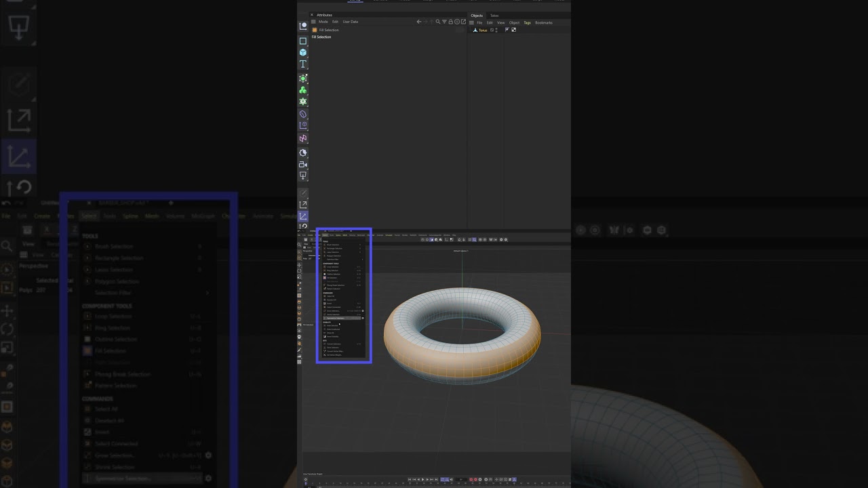Expand Selection Filter submenu arrow, enlarged menu
This screenshot has height=488, width=868.
[207, 293]
